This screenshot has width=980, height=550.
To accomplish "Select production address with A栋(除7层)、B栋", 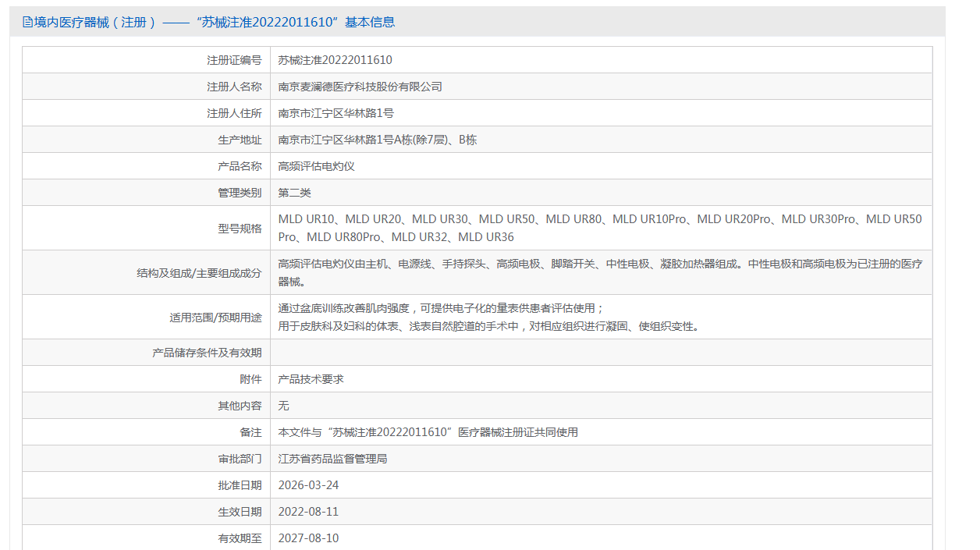I will pos(378,140).
